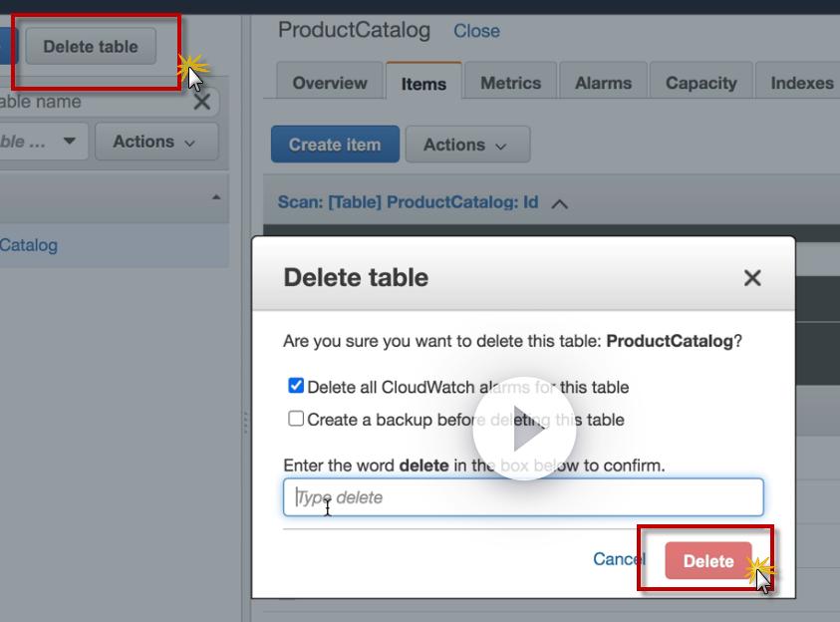Open the Indexes tab
The height and width of the screenshot is (622, 840).
coord(801,83)
